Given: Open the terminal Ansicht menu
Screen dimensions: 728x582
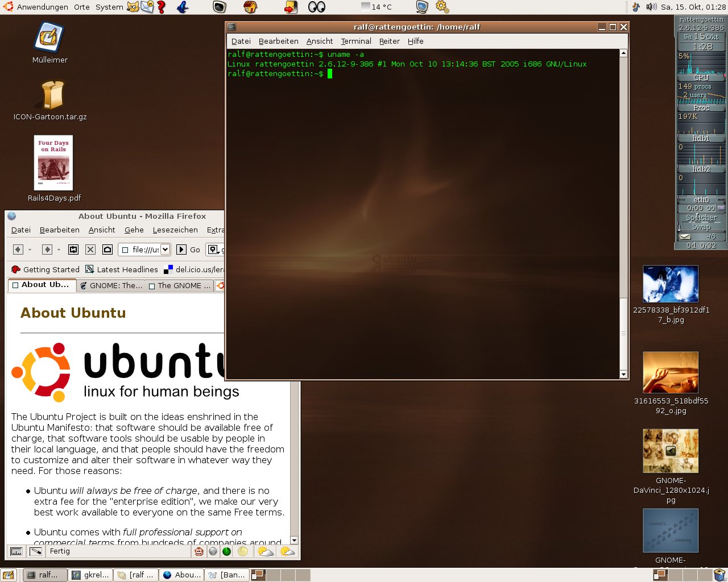Looking at the screenshot, I should tap(320, 41).
